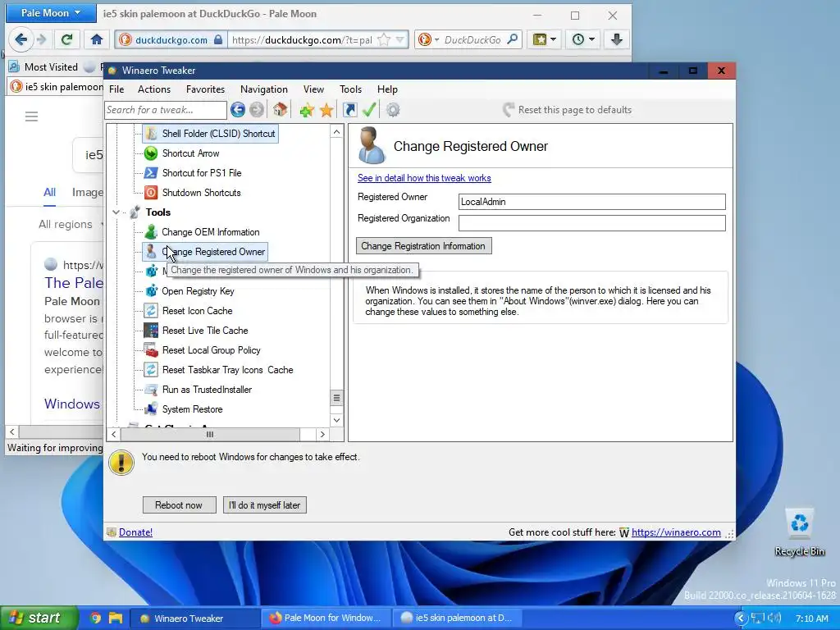The width and height of the screenshot is (840, 630).
Task: Open DuckDuckGo hamburger menu in Pale Moon
Action: coord(32,116)
